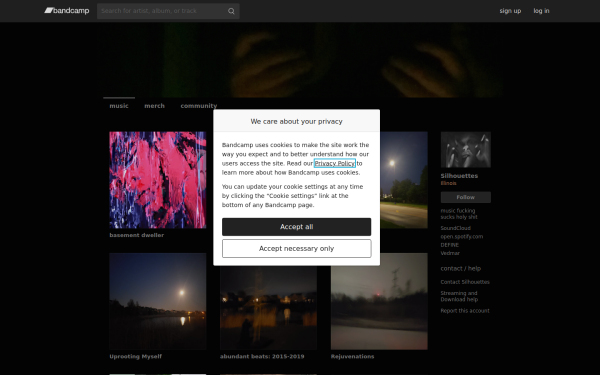Open the Vedmar link
The height and width of the screenshot is (375, 600).
tap(450, 253)
